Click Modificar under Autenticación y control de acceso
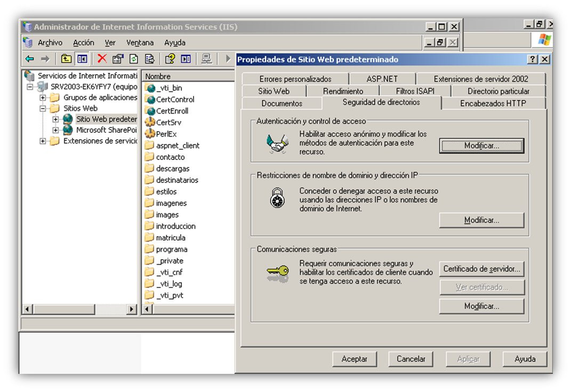The image size is (571, 392). (x=481, y=146)
